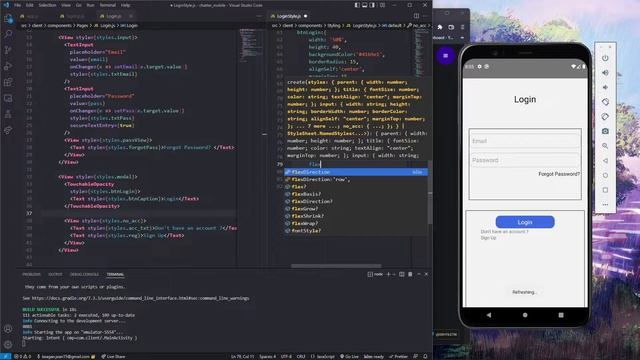Tap the Android home navigation button on phone
This screenshot has height=360, width=640.
coord(525,315)
